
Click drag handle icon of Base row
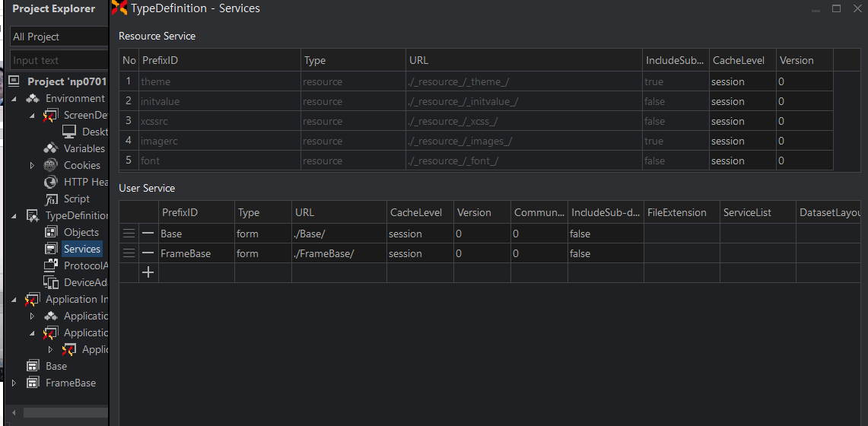point(129,234)
